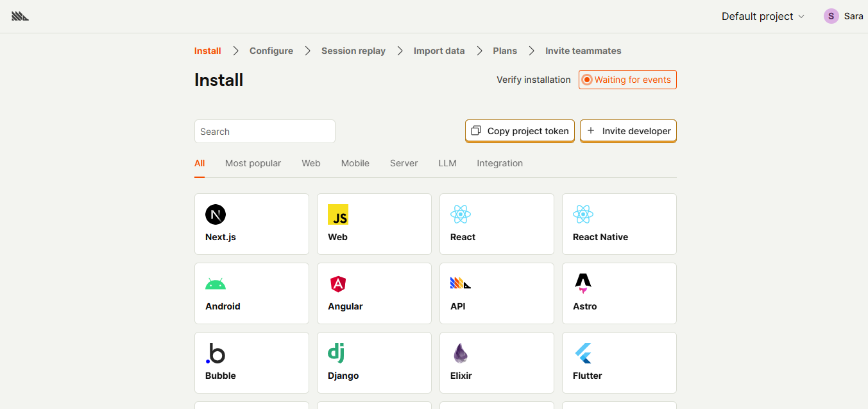The image size is (868, 409).
Task: Click the Next.js logo icon
Action: tap(216, 214)
